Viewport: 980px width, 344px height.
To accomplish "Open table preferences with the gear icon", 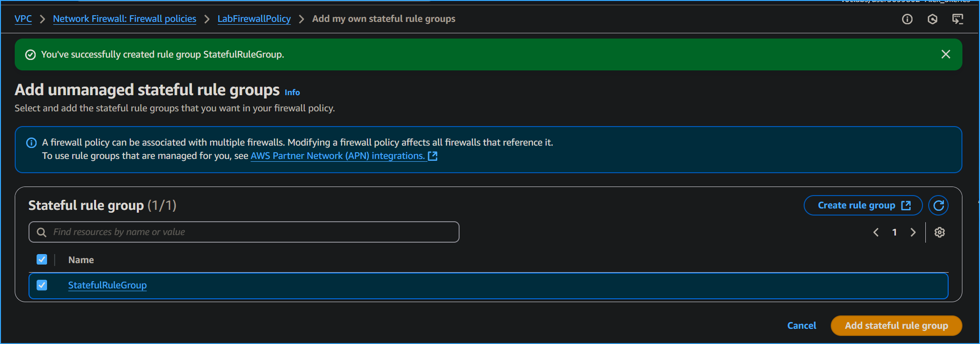I will coord(940,232).
